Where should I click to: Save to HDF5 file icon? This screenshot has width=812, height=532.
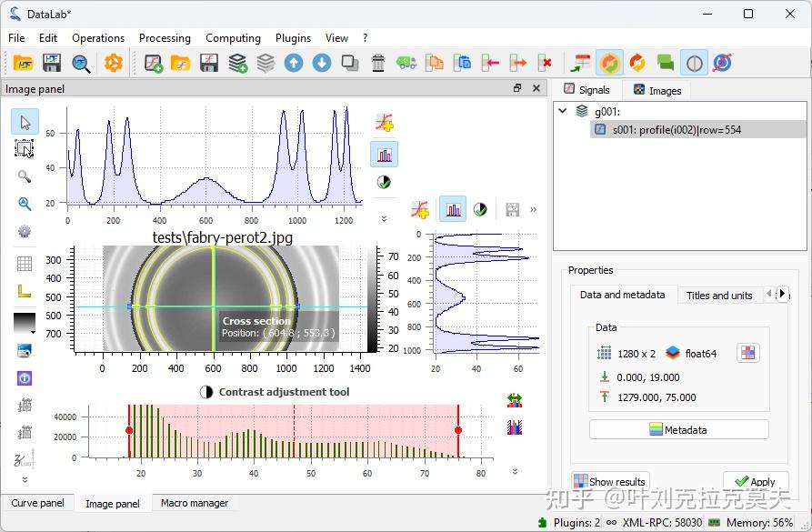pos(51,63)
